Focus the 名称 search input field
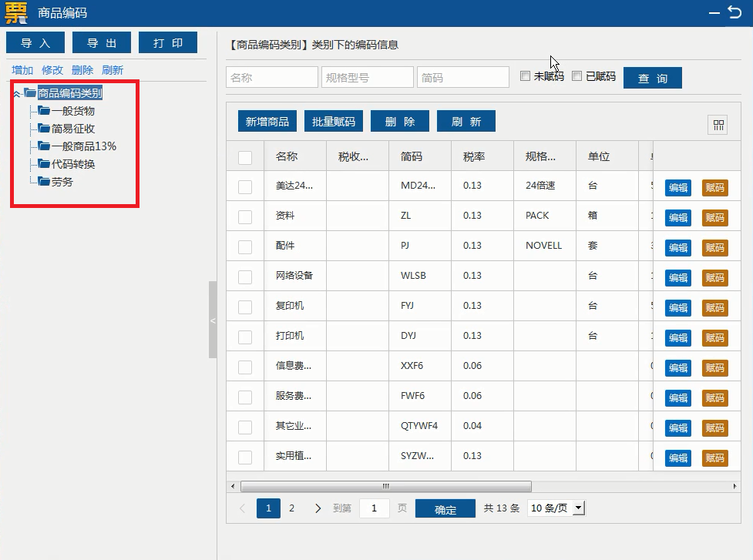The height and width of the screenshot is (560, 753). click(x=272, y=77)
